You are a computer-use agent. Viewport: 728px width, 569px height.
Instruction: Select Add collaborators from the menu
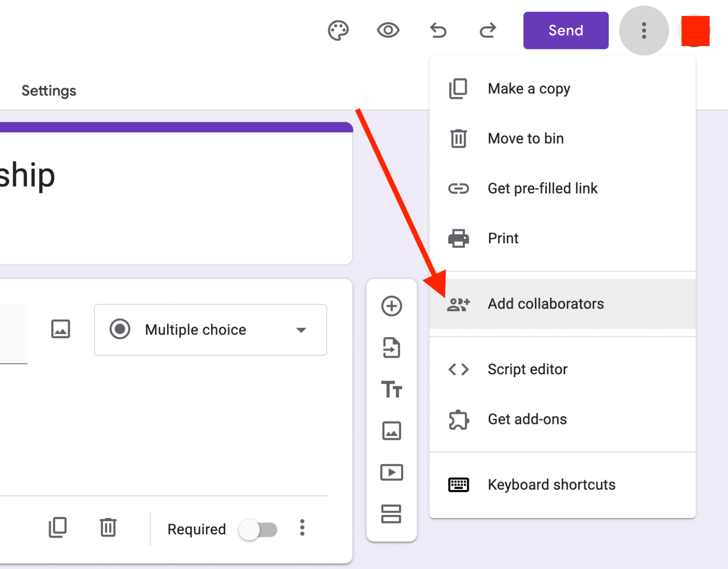click(546, 304)
